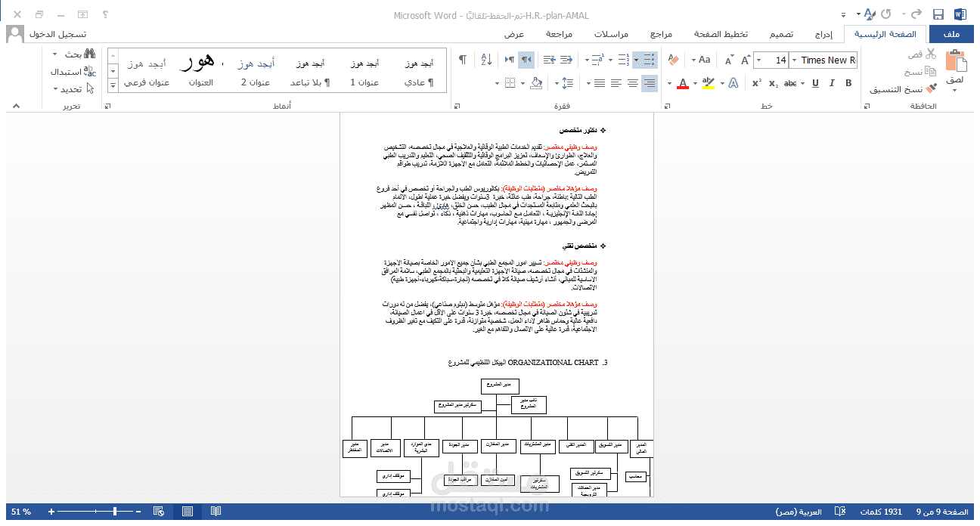The height and width of the screenshot is (526, 980).
Task: Switch to the تخطيط الصفحة (Page Layout) tab
Action: [721, 34]
